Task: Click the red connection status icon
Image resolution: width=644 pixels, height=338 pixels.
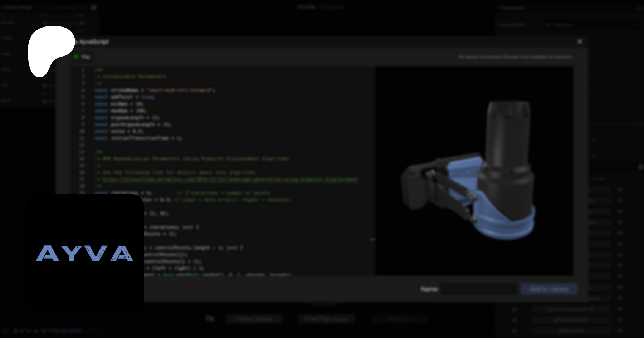Action: pos(47,8)
